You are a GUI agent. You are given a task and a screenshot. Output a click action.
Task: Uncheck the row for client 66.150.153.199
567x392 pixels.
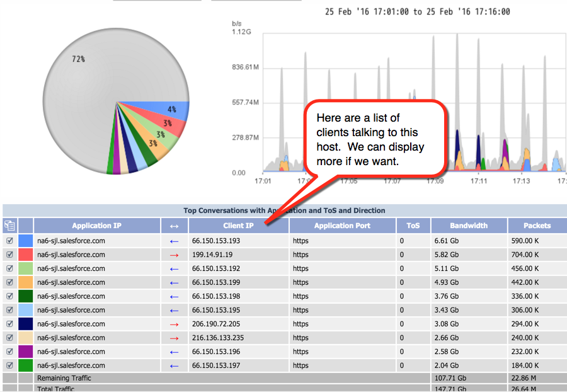9,282
